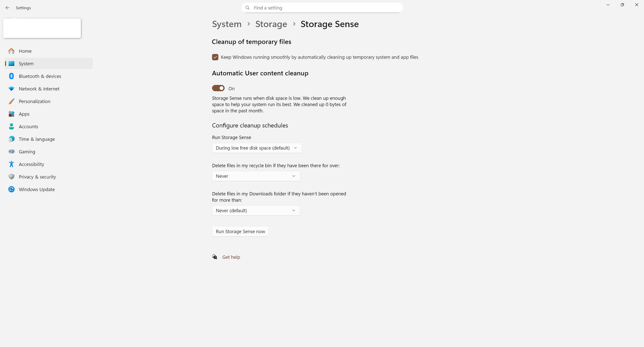Viewport: 644px width, 347px height.
Task: Open Windows Update settings
Action: (36, 189)
